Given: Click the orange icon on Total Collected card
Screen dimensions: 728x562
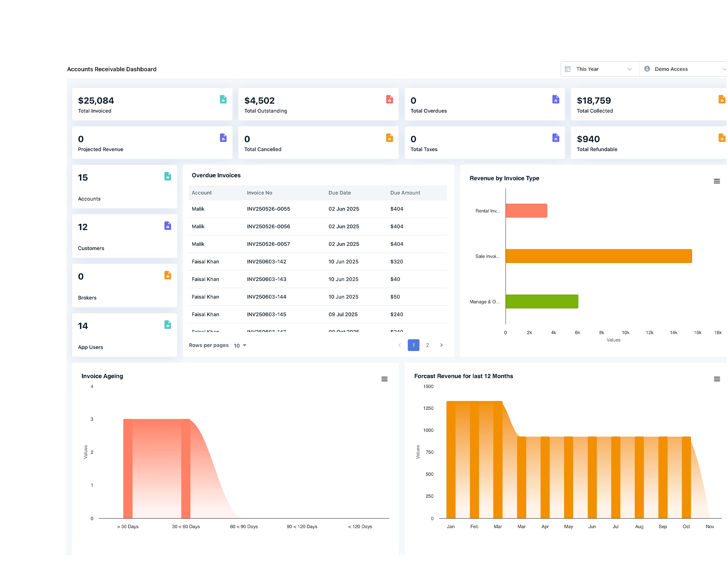Looking at the screenshot, I should click(x=722, y=100).
